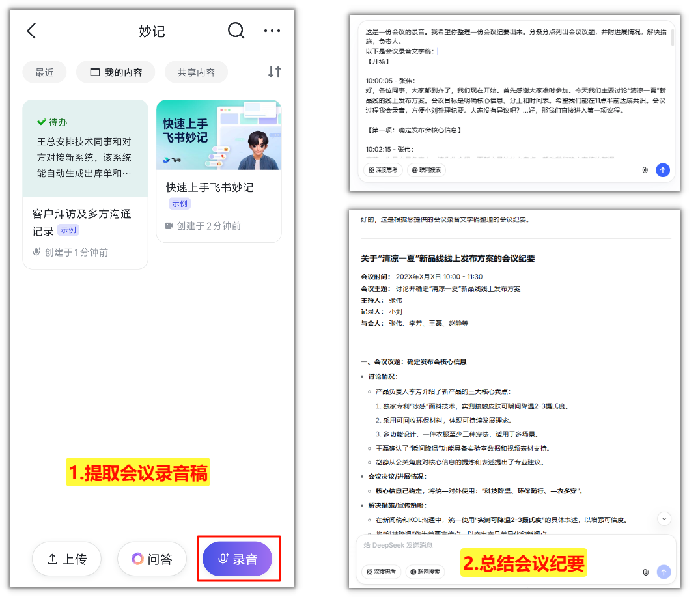Image resolution: width=700 pixels, height=597 pixels.
Task: Toggle 深度思考 in the upper chat input
Action: (x=384, y=170)
